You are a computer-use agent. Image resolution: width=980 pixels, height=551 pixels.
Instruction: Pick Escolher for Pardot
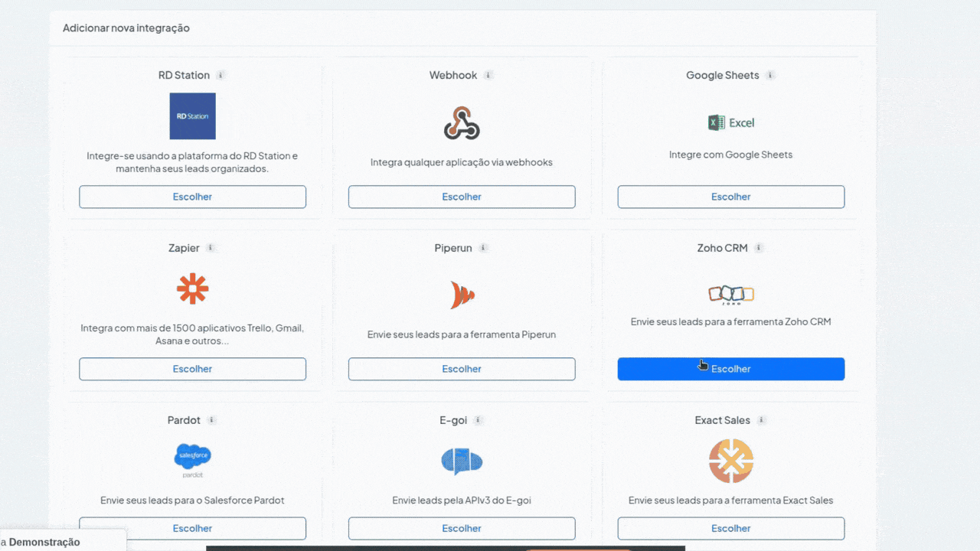pos(192,528)
